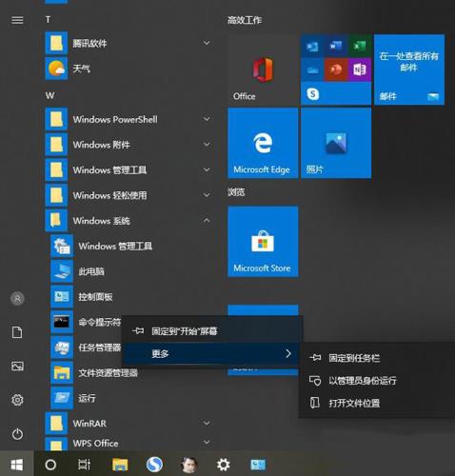Open the 照片 photos tile
Viewport: 455px width, 476px height.
(336, 143)
